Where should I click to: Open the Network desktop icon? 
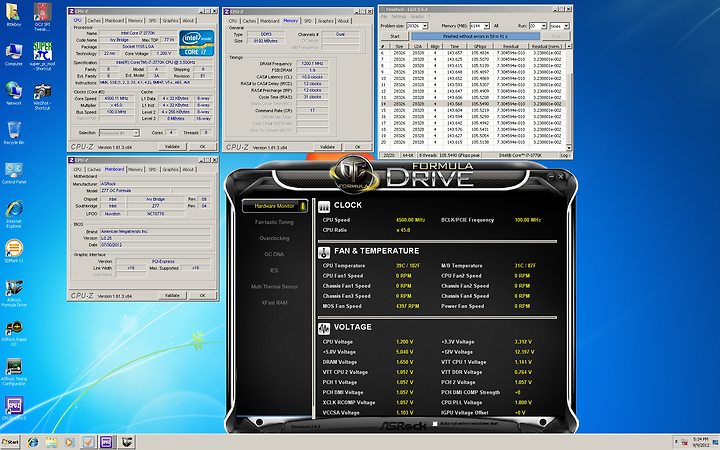click(x=13, y=94)
